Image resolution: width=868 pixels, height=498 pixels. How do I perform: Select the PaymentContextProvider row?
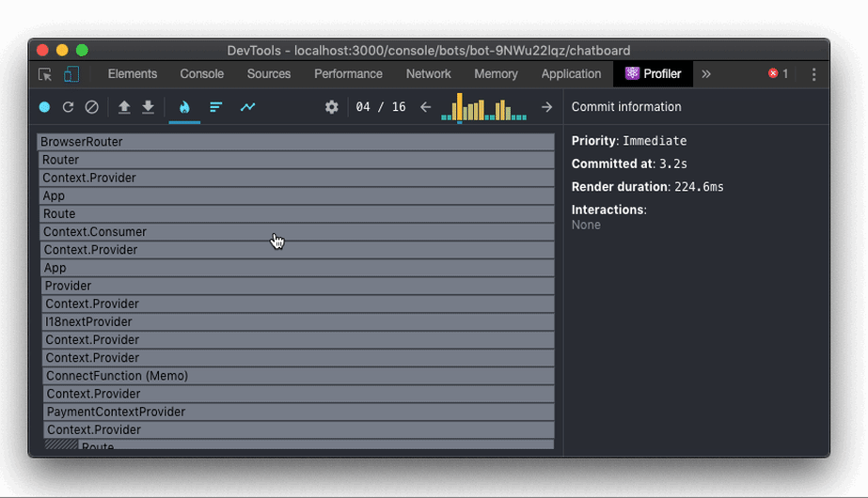[299, 412]
